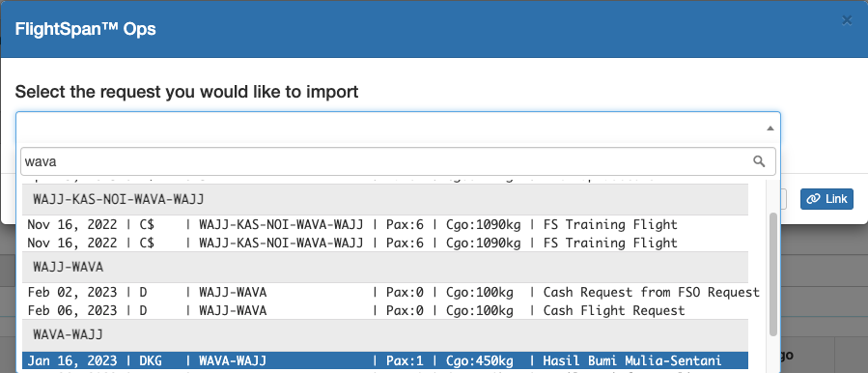
Task: Click 'Select the request you would like to import' heading
Action: click(x=186, y=92)
